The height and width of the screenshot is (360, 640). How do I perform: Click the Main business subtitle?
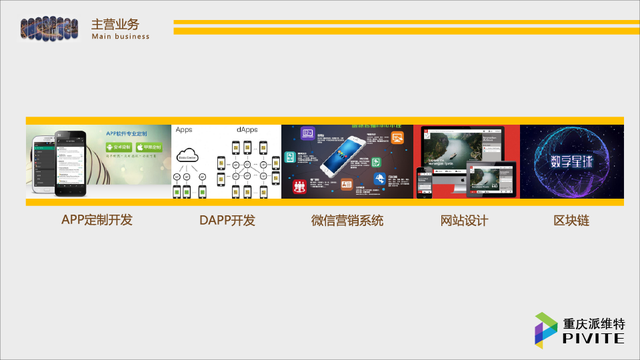click(x=120, y=36)
